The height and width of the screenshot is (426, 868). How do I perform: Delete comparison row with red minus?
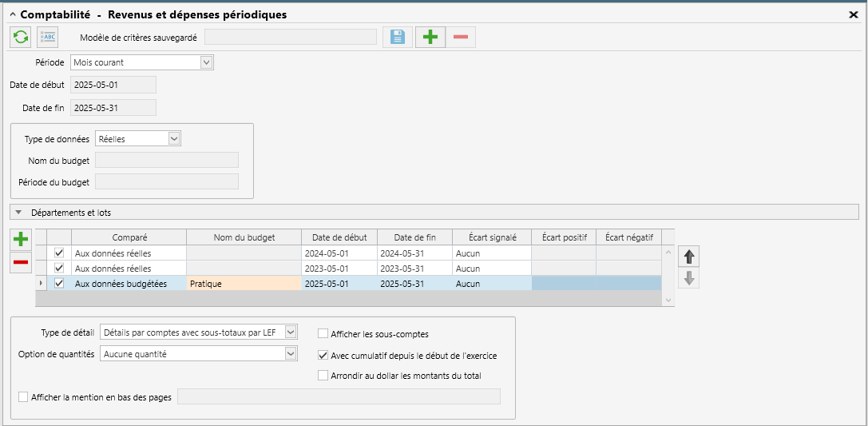click(21, 262)
